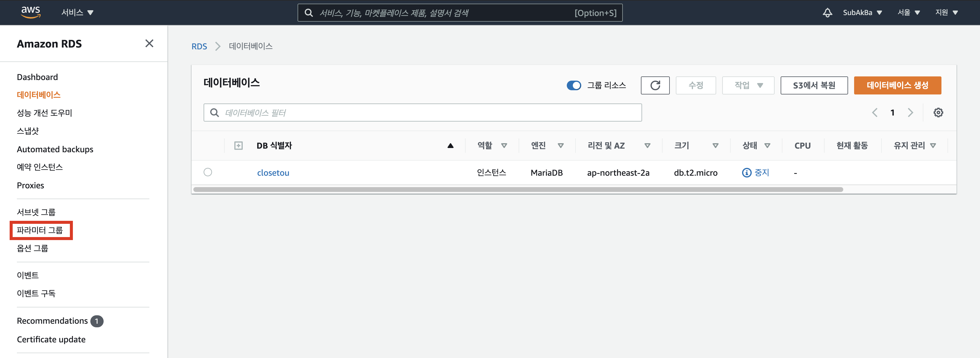Expand the SubAkBa account dropdown
Image resolution: width=980 pixels, height=358 pixels.
click(862, 13)
